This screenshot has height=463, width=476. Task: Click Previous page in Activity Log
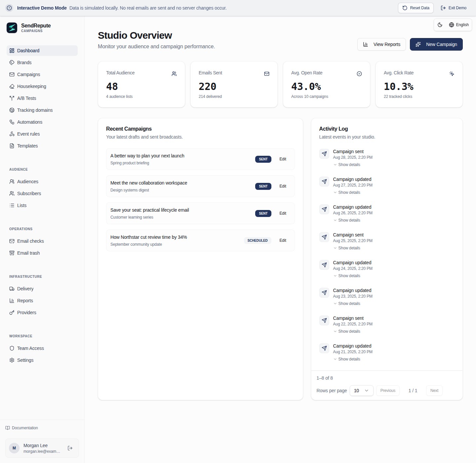388,391
